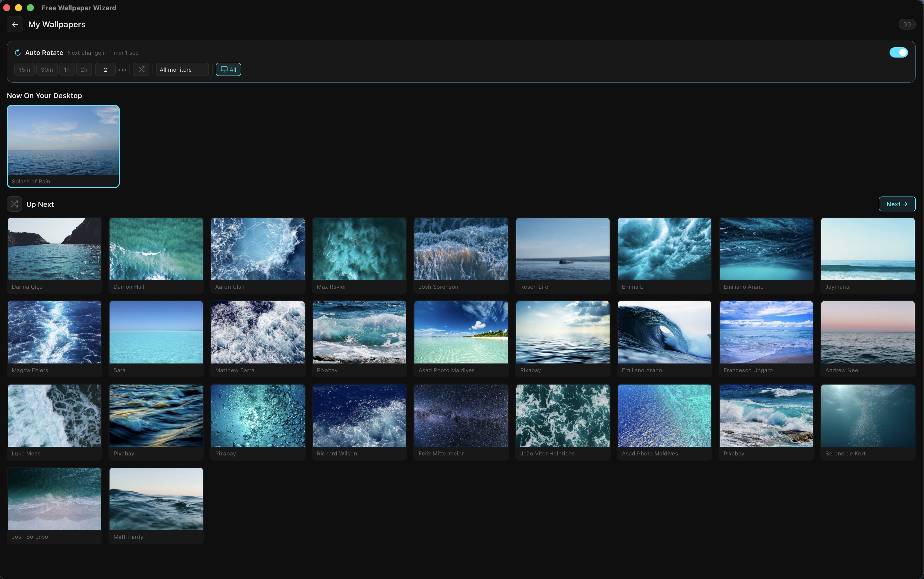This screenshot has width=924, height=579.
Task: Click the '30' wallpaper count badge
Action: tap(907, 24)
